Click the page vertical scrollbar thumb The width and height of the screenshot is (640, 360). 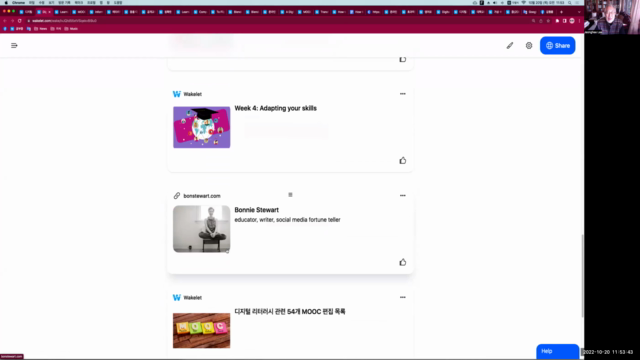582,276
